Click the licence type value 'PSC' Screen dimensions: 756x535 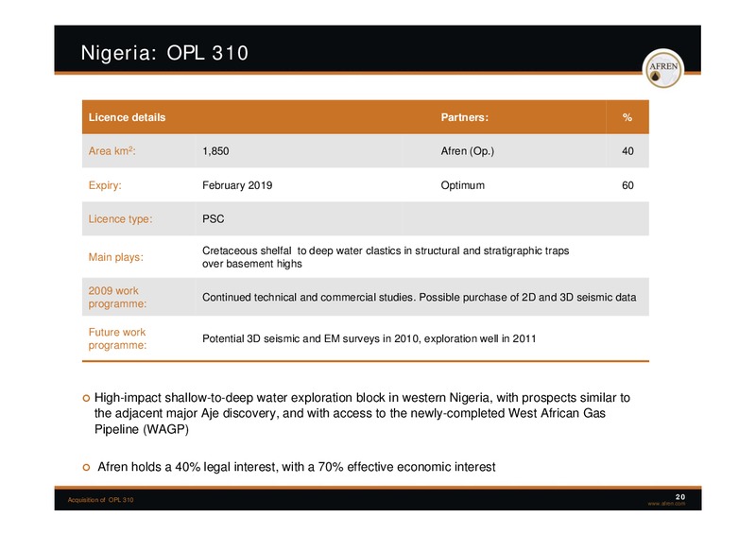pyautogui.click(x=214, y=219)
